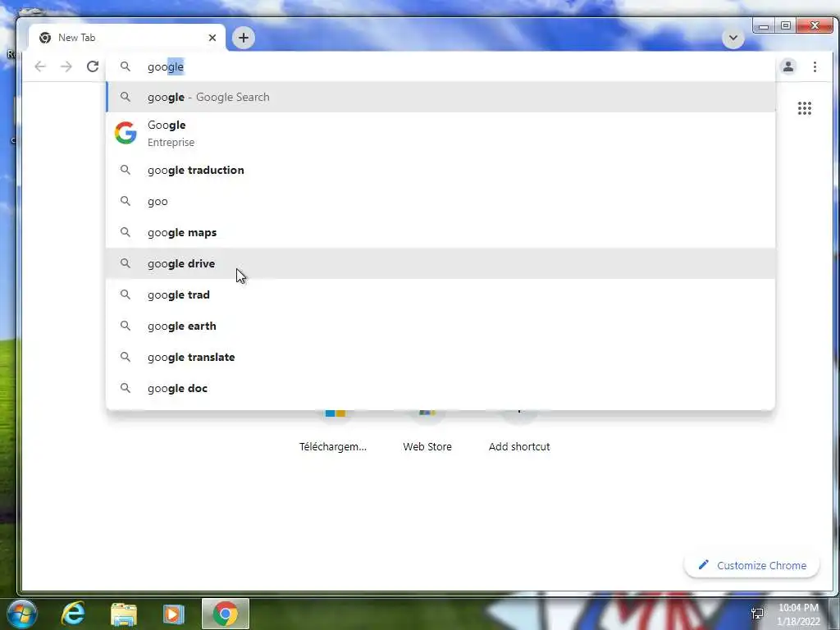Viewport: 840px width, 630px height.
Task: Click the colorful Google G logo icon
Action: coord(126,133)
